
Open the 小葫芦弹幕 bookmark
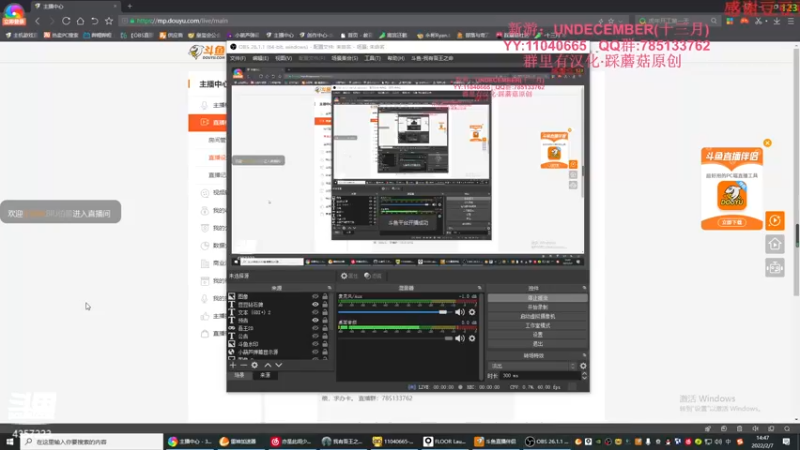243,35
